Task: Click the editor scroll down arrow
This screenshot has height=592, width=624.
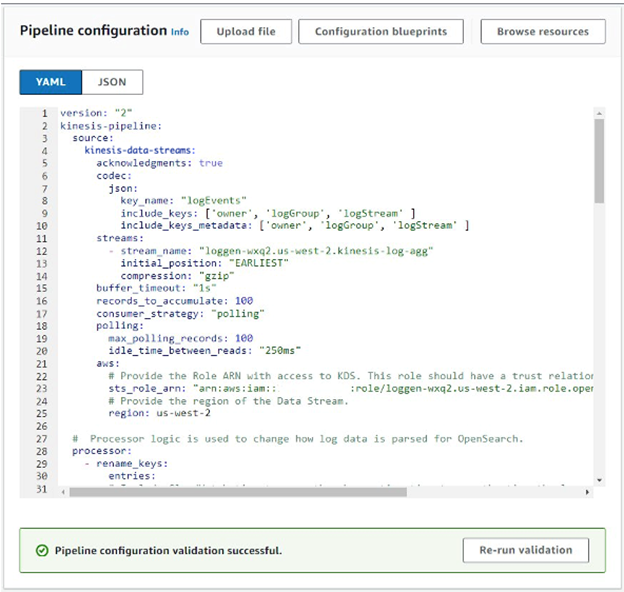Action: tap(599, 480)
